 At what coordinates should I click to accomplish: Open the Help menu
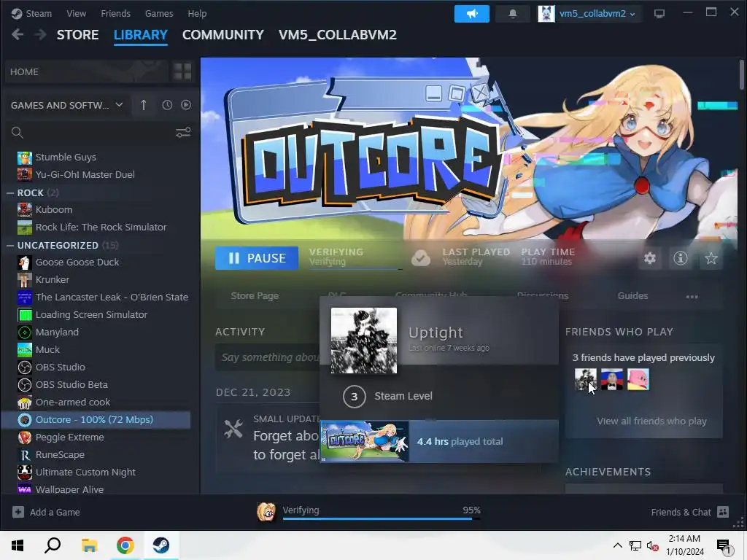197,13
